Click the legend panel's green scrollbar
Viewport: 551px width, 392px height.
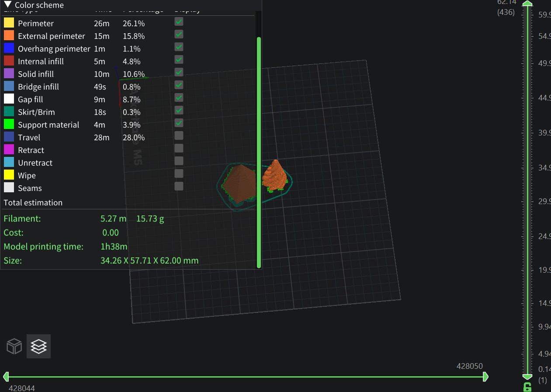(x=259, y=153)
